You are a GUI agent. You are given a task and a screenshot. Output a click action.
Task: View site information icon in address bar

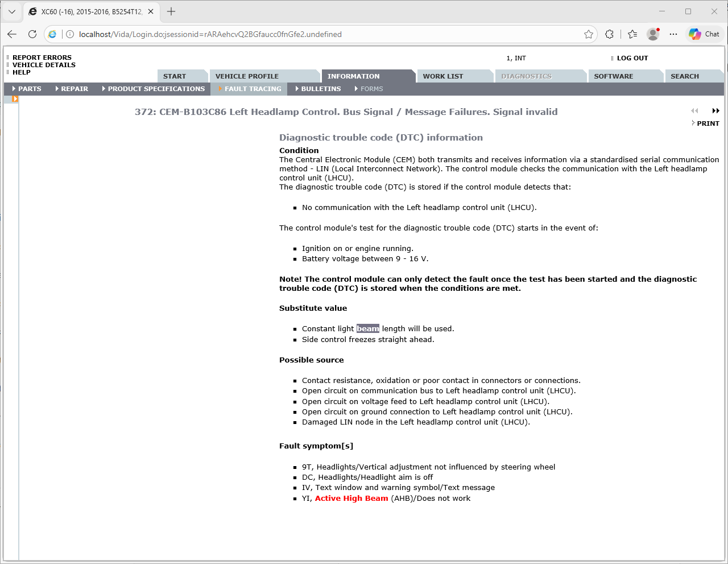70,34
